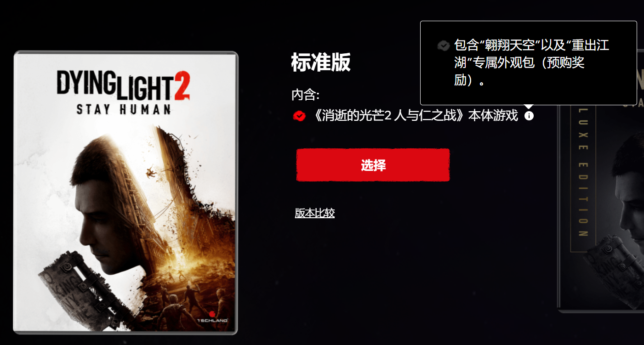Click the 内含: label

[305, 95]
